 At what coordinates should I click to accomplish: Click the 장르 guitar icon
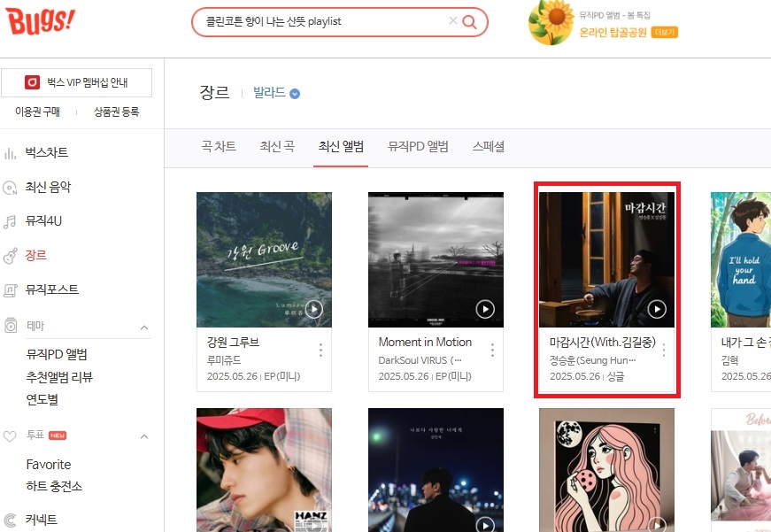[x=11, y=256]
